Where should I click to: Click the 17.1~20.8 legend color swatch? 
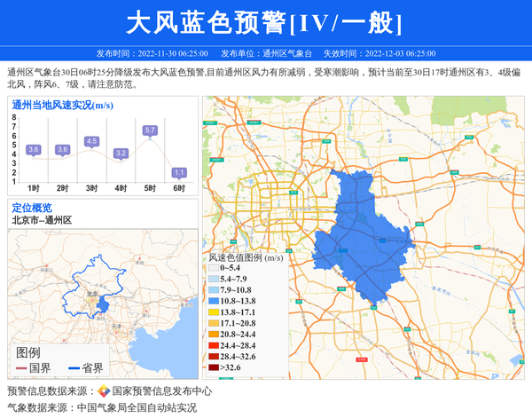coord(214,323)
